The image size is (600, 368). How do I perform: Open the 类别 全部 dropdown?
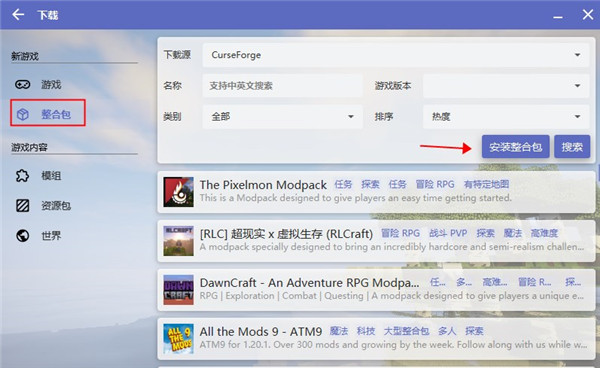(x=282, y=117)
